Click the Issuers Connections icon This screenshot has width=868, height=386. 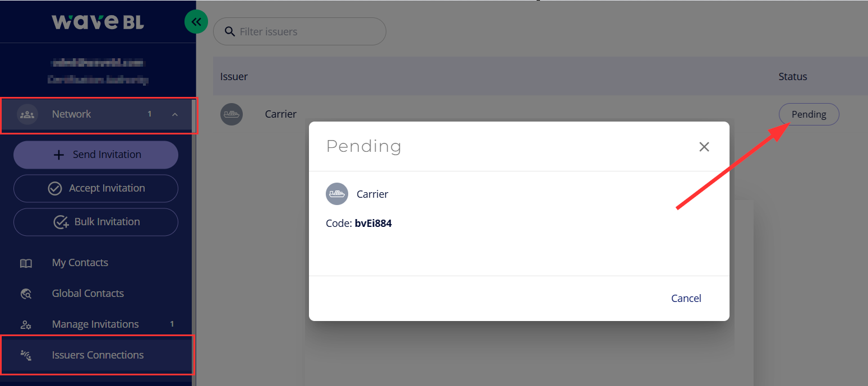click(x=26, y=355)
